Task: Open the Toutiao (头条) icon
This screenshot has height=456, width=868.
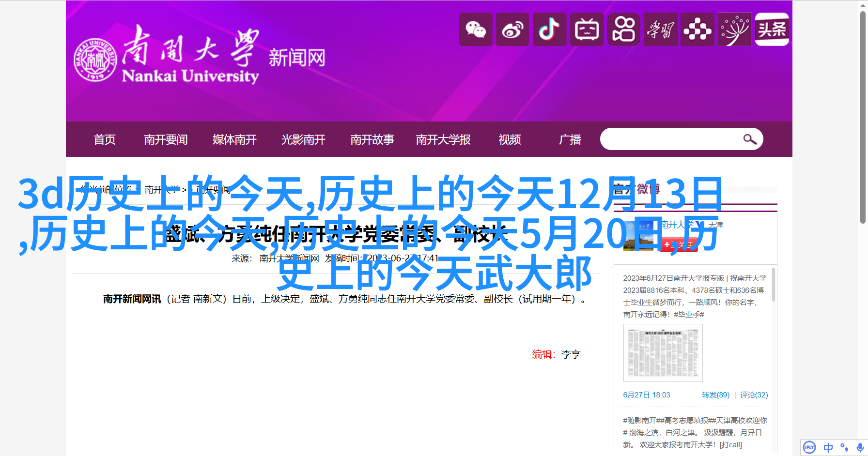Action: click(772, 30)
